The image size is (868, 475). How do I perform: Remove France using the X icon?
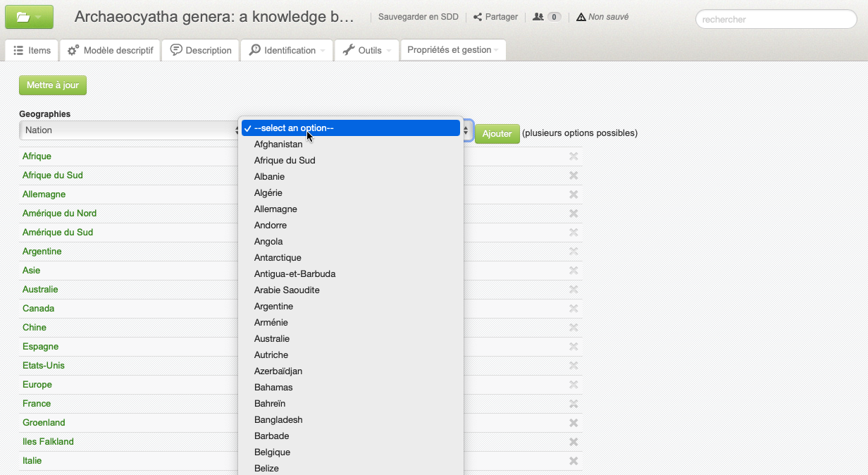[x=573, y=404]
